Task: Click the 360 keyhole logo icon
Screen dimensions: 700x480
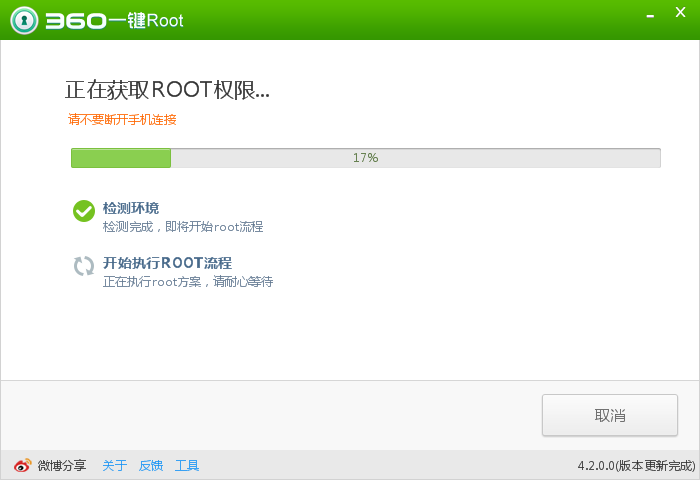Action: [24, 21]
